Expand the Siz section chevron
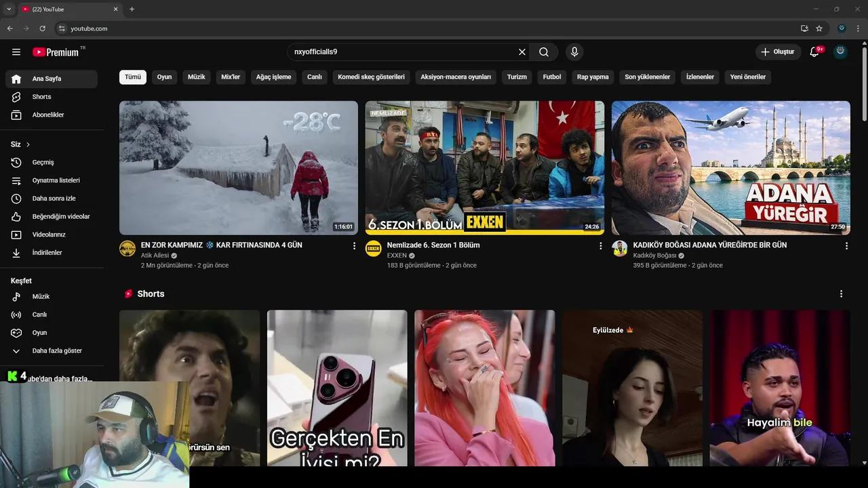868x488 pixels. [28, 144]
